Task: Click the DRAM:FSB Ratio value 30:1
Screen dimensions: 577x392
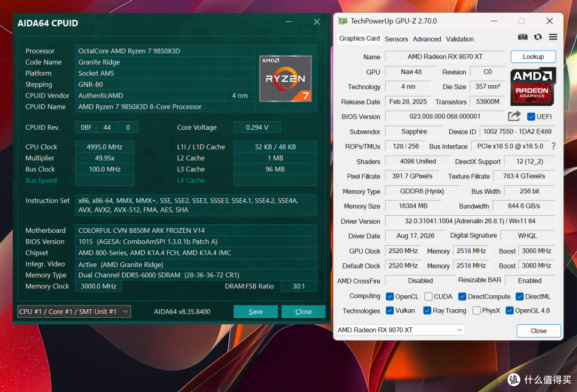Action: (299, 286)
